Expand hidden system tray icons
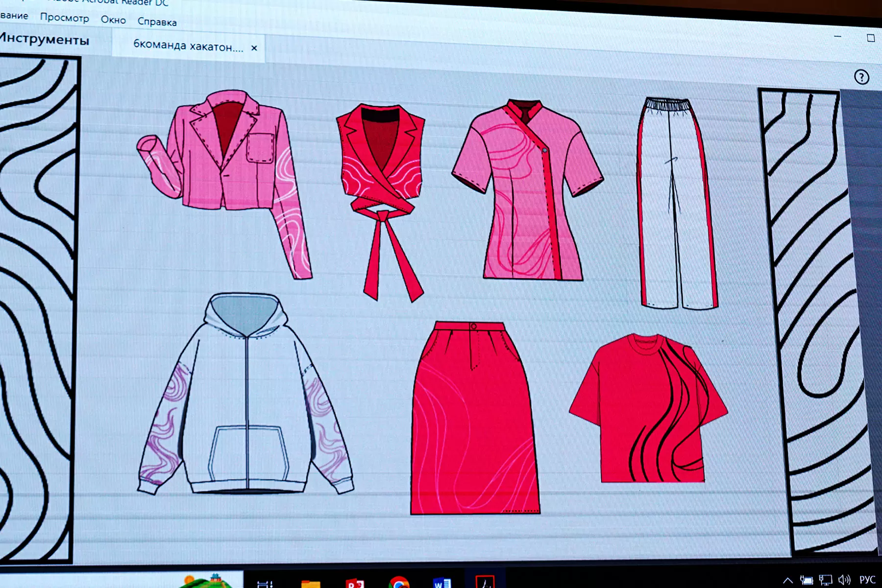Screen dimensions: 882x588 787,580
